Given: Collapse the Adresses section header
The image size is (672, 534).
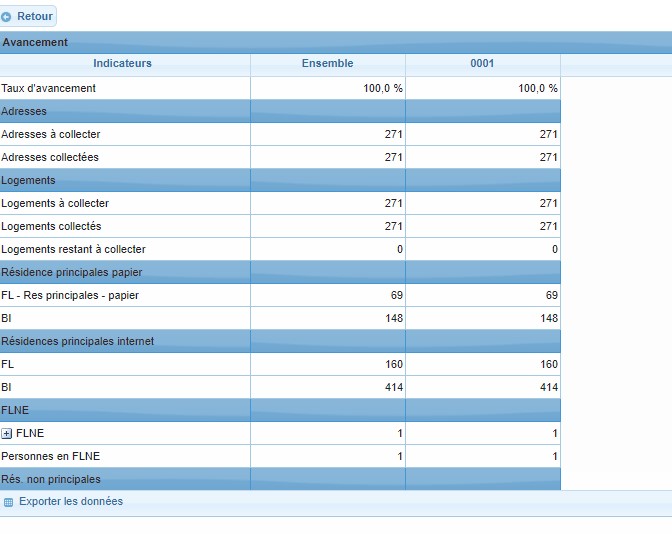Looking at the screenshot, I should pos(24,112).
